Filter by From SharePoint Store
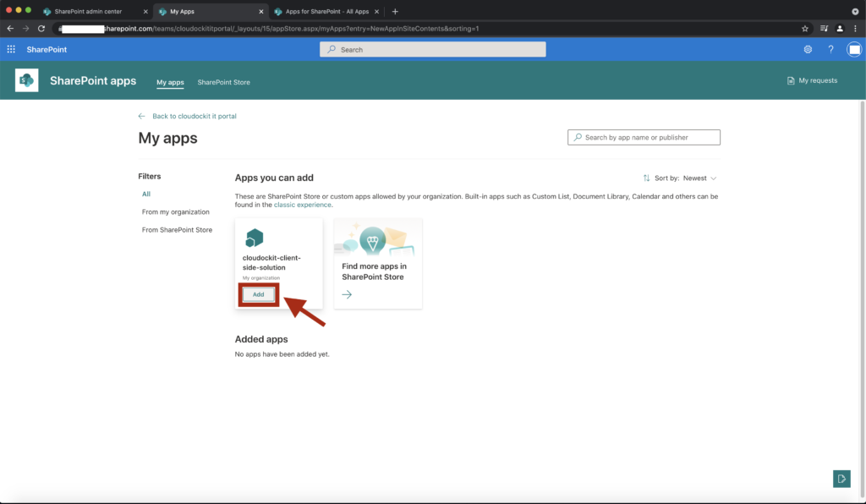The height and width of the screenshot is (504, 866). [177, 230]
